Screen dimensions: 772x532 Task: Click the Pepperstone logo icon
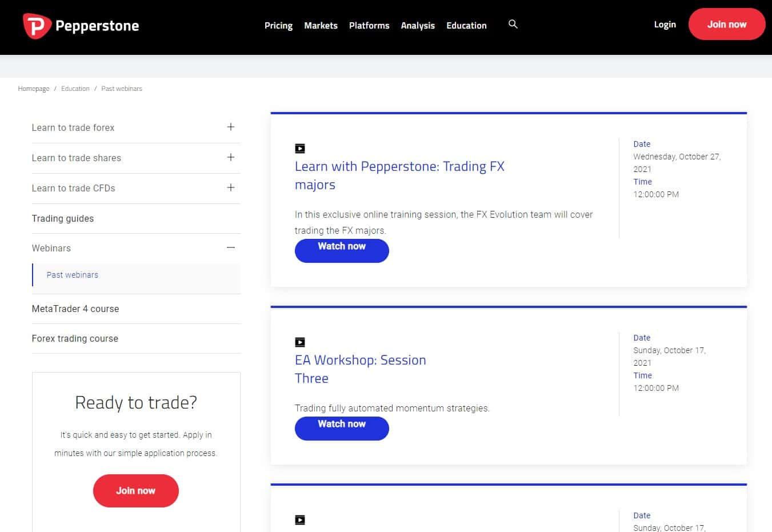click(37, 26)
